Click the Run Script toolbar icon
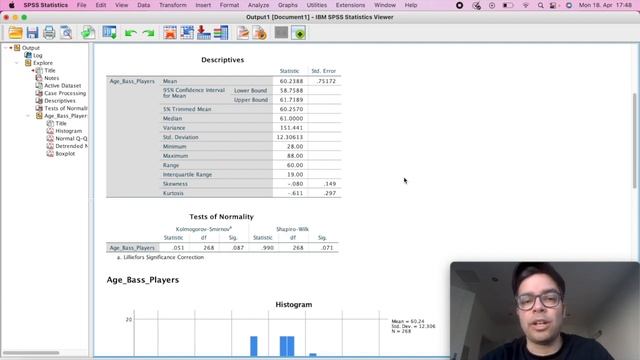The image size is (640, 360). tap(260, 33)
